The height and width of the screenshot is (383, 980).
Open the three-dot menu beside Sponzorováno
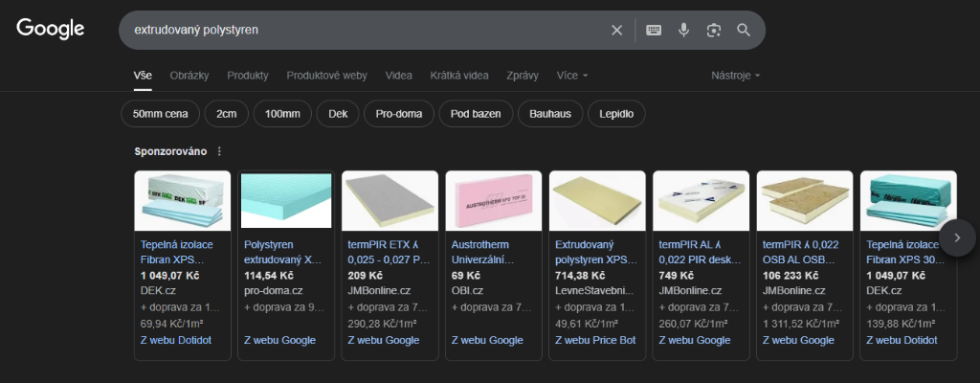coord(219,151)
